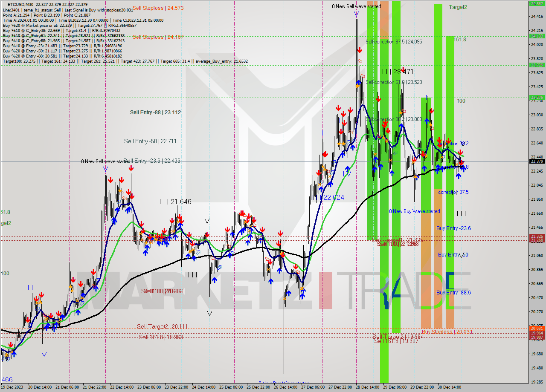Click the 'Sell Entry -50 | 22.711' label
Image resolution: width=546 pixels, height=392 pixels.
(x=150, y=141)
